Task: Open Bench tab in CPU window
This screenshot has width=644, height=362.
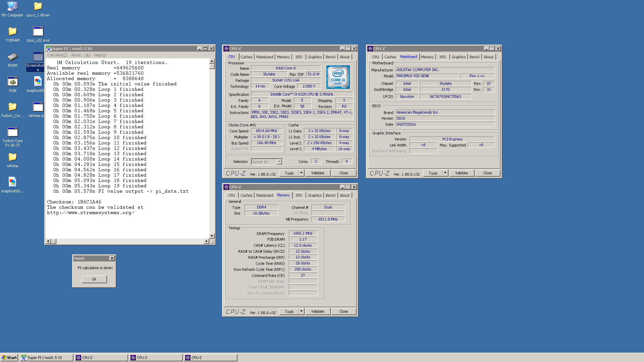Action: 330,57
